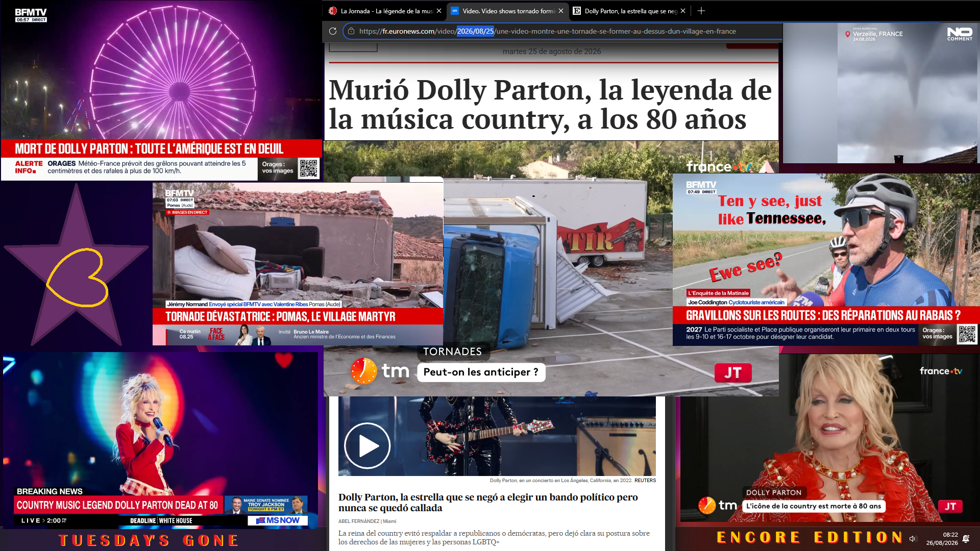
Task: Click the 'Murió Dolly Parton' headline
Action: [550, 105]
